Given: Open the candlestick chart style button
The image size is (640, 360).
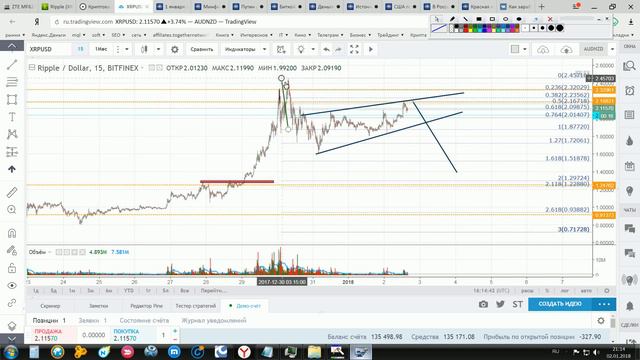Looking at the screenshot, I should pyautogui.click(x=144, y=49).
